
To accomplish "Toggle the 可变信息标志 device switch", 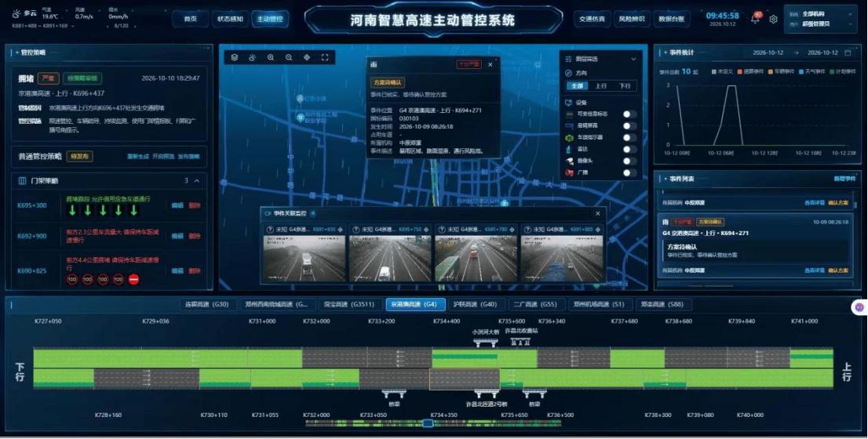I will pyautogui.click(x=629, y=114).
